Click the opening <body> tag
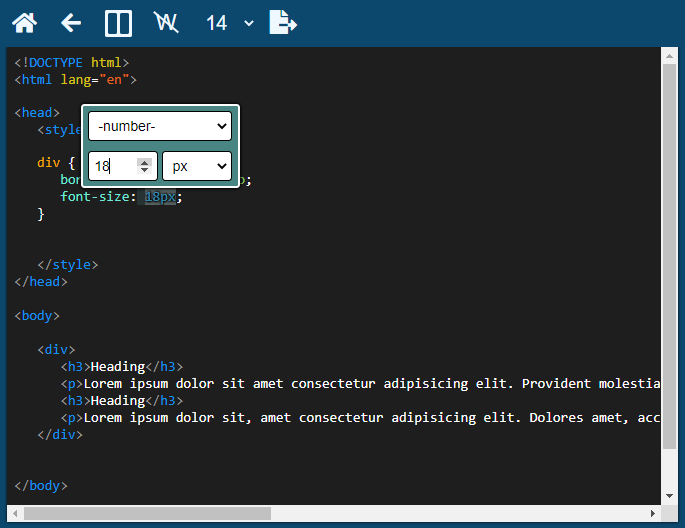 click(x=37, y=316)
